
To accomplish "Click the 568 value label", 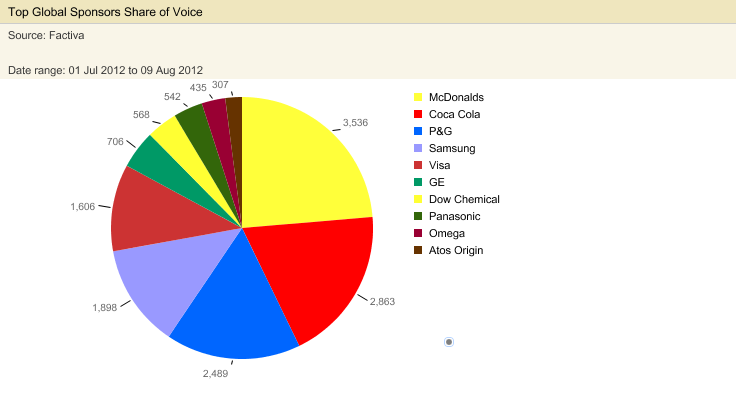I will tap(141, 115).
